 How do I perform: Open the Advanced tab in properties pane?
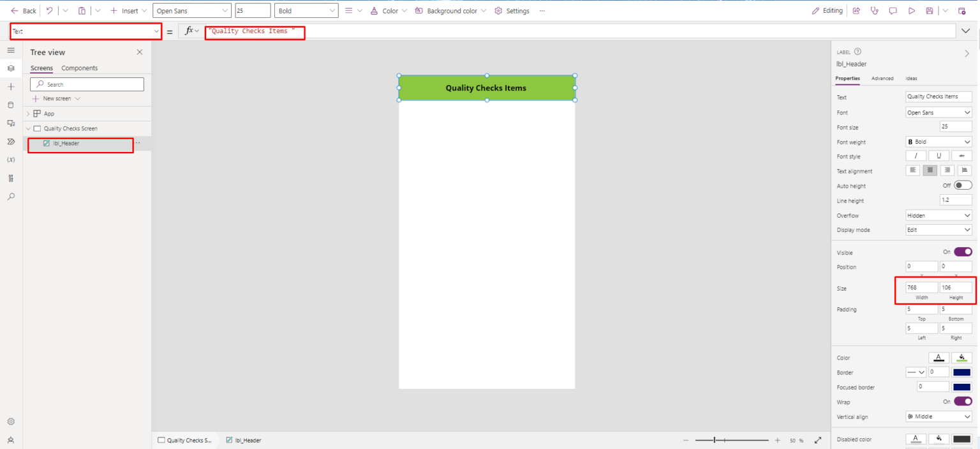tap(883, 78)
